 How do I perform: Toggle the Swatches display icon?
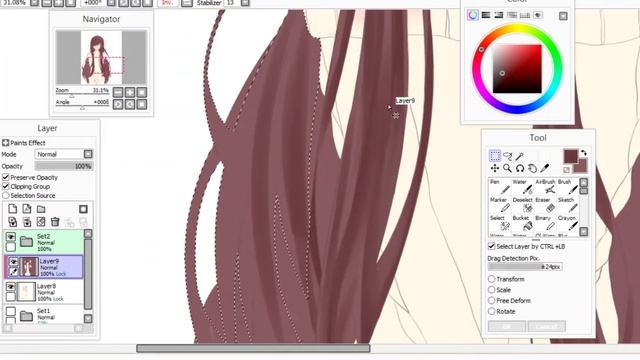pyautogui.click(x=525, y=15)
